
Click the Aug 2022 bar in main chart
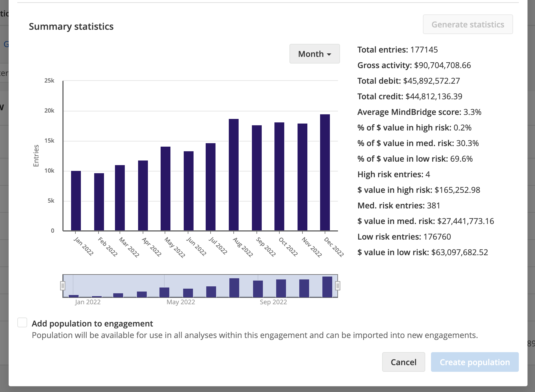234,175
